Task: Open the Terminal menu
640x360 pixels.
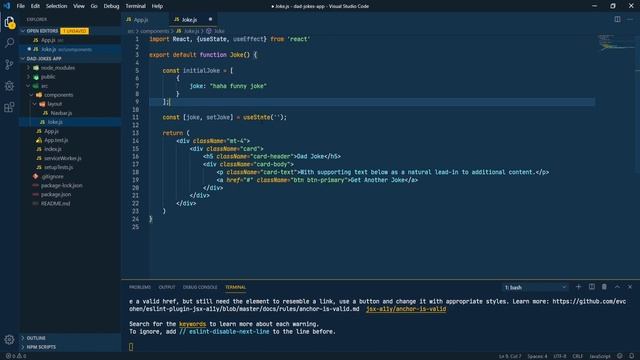Action: coord(136,6)
